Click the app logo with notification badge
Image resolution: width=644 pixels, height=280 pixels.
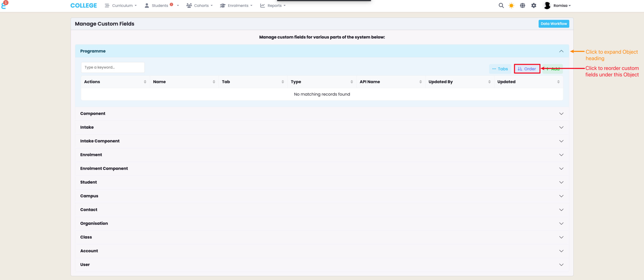click(x=4, y=5)
